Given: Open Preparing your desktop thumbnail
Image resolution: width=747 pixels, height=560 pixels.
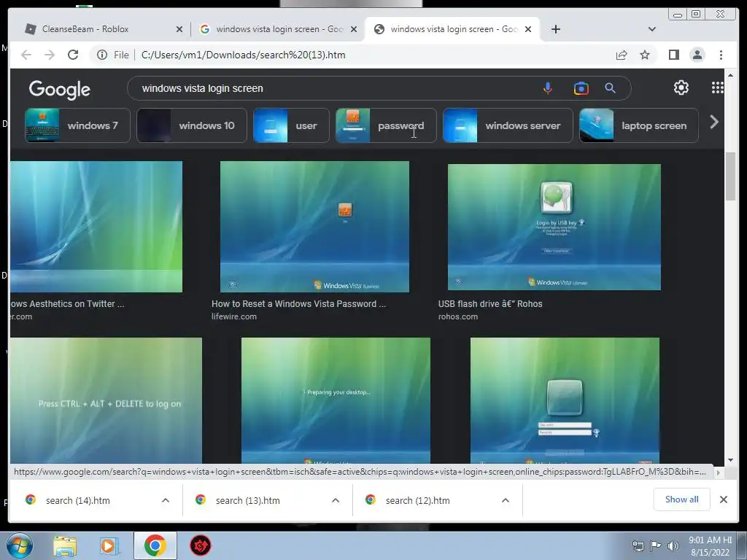Looking at the screenshot, I should (336, 400).
